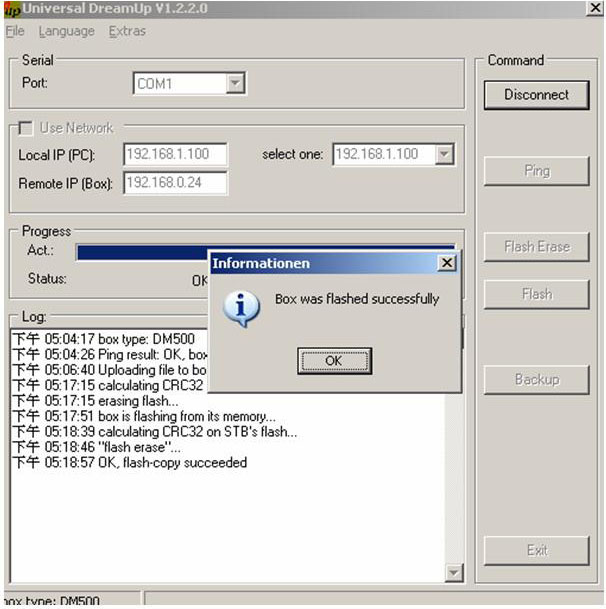Click the Flash button
This screenshot has width=606, height=609.
(x=536, y=294)
